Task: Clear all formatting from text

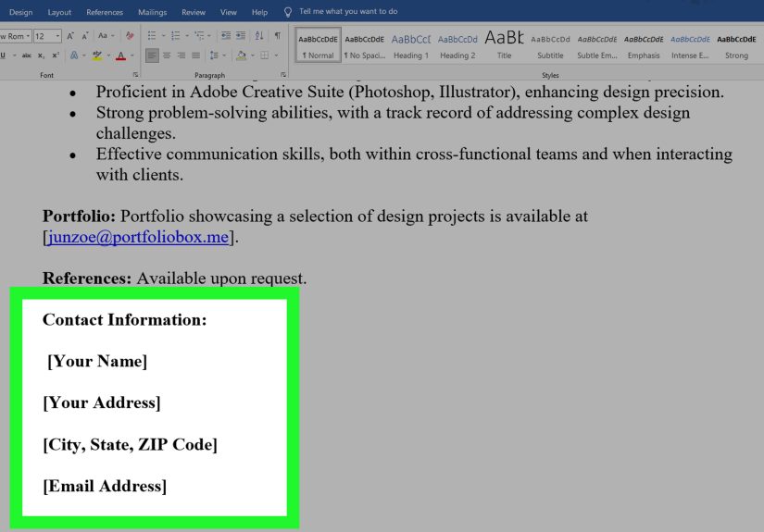Action: (130, 36)
